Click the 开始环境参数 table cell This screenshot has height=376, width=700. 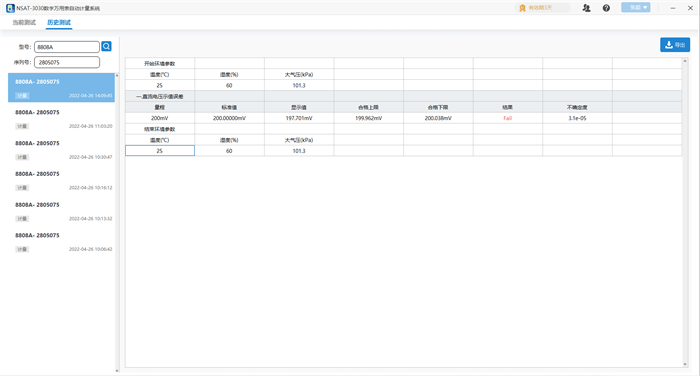160,63
